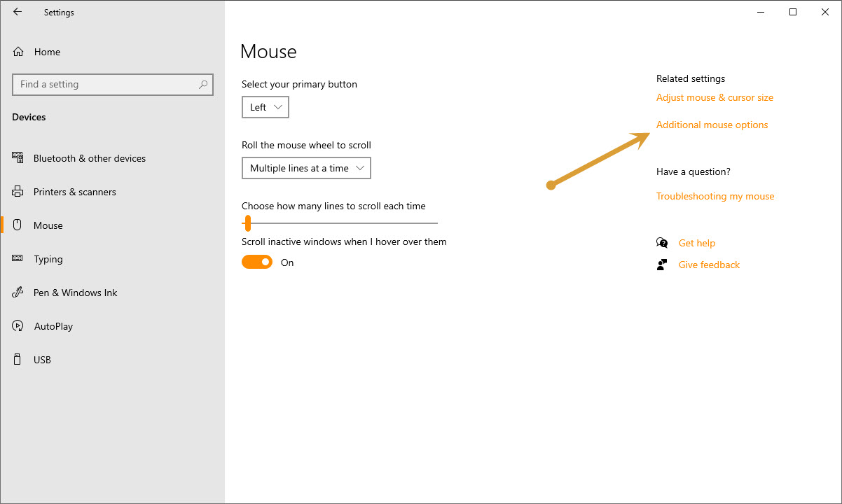Screen dimensions: 842x504
Task: Click the Related settings heading
Action: 691,78
